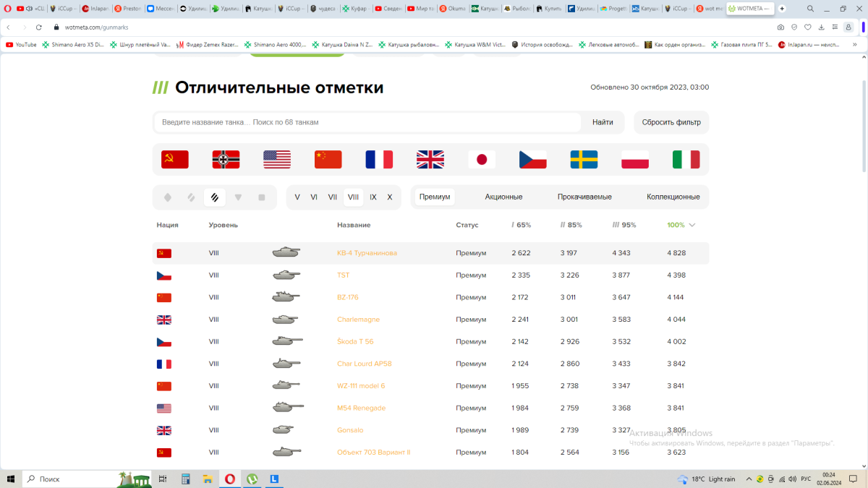This screenshot has height=488, width=868.
Task: Select tier IX filter
Action: [x=373, y=197]
